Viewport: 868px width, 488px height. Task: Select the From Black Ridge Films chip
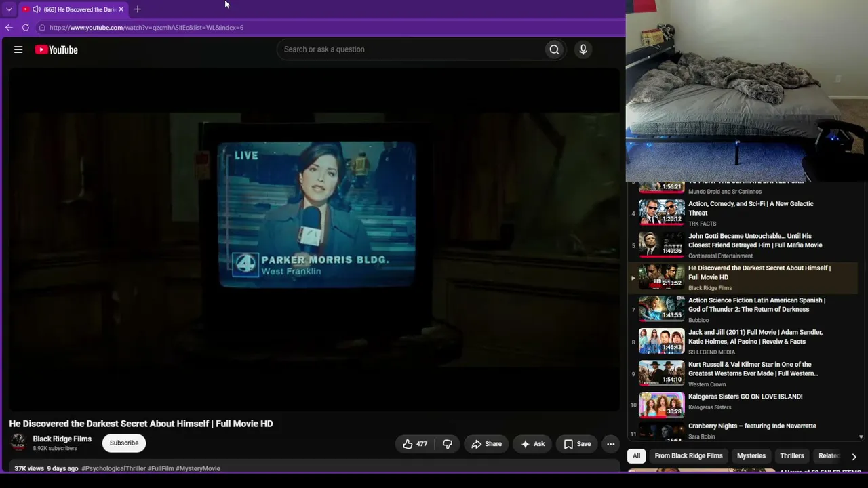688,456
